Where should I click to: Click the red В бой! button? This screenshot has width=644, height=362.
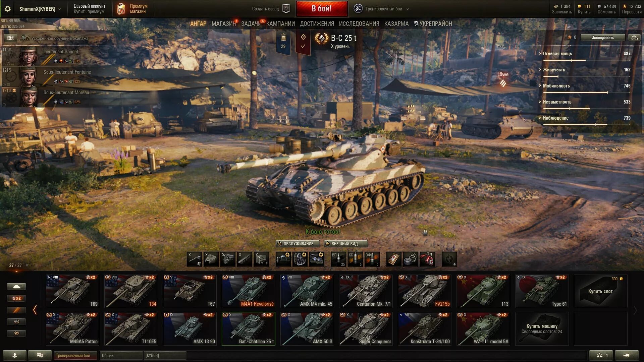(322, 9)
